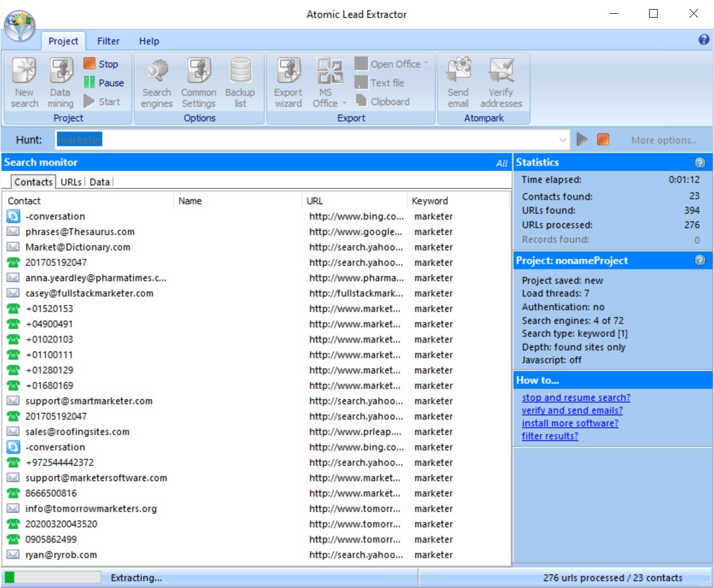Click Skype icon of first -conversation row

(x=13, y=217)
